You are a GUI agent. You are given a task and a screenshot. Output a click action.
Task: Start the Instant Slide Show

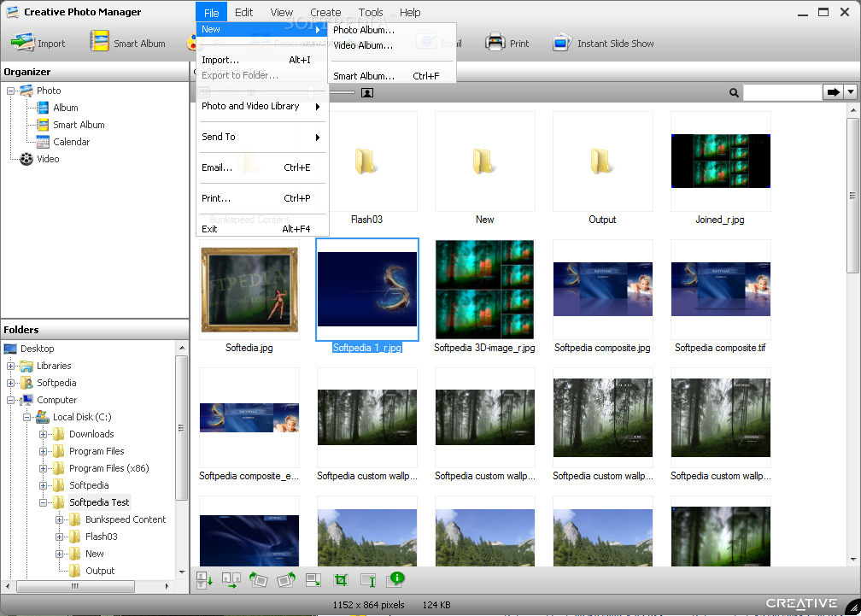603,43
